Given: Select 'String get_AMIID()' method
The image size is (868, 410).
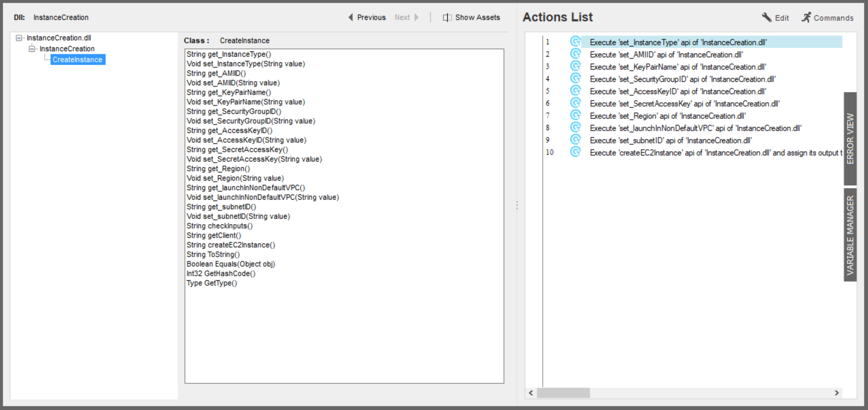Looking at the screenshot, I should pyautogui.click(x=216, y=73).
